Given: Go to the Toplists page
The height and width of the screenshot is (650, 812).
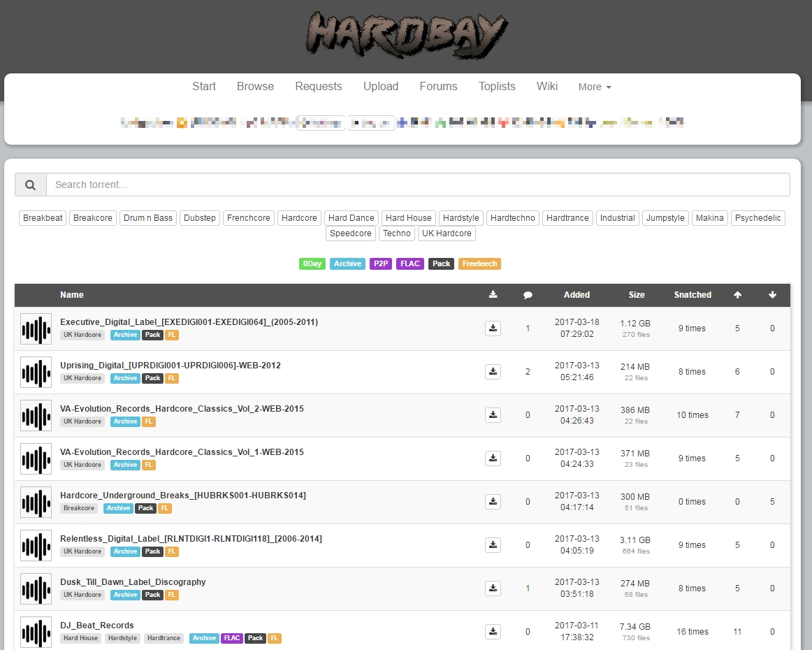Looking at the screenshot, I should point(497,87).
